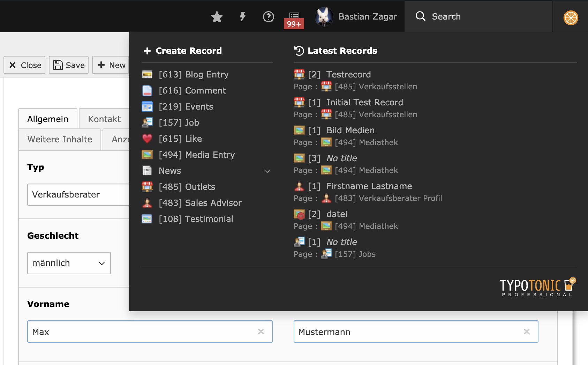Open [3] No title Mediathek record
Screen dimensions: 588x365
pyautogui.click(x=341, y=158)
